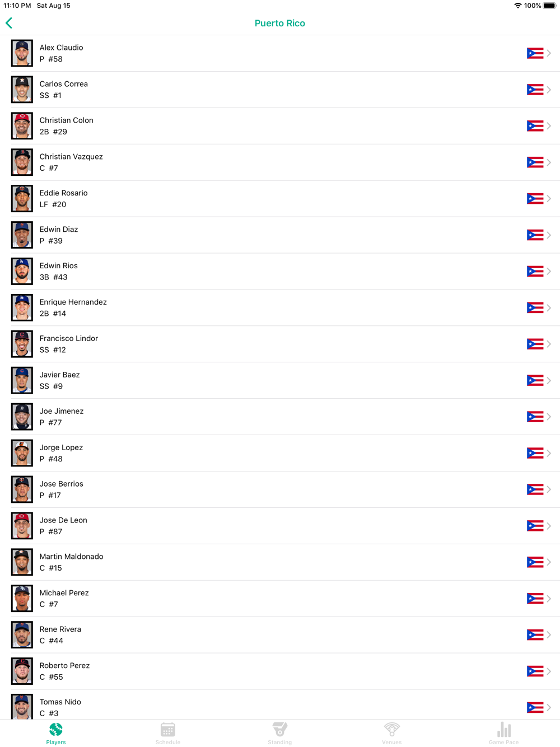Open Enrique Hernandez player entry
Image resolution: width=560 pixels, height=747 pixels.
(x=280, y=308)
